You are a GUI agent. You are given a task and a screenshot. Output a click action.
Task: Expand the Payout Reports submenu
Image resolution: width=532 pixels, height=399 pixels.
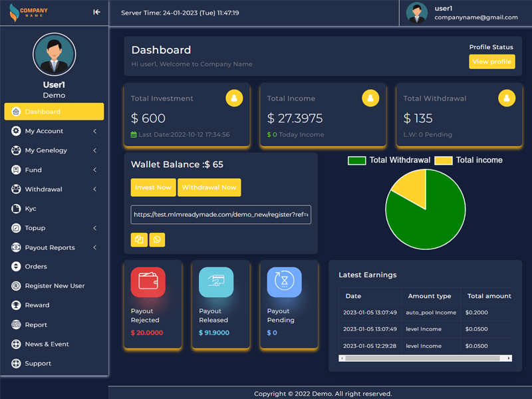[x=54, y=247]
